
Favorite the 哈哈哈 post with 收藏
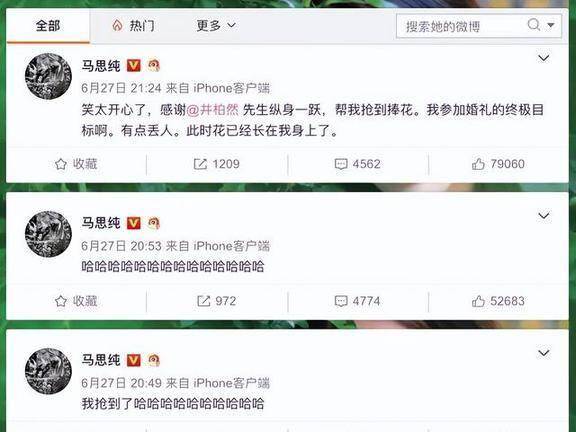tap(76, 301)
